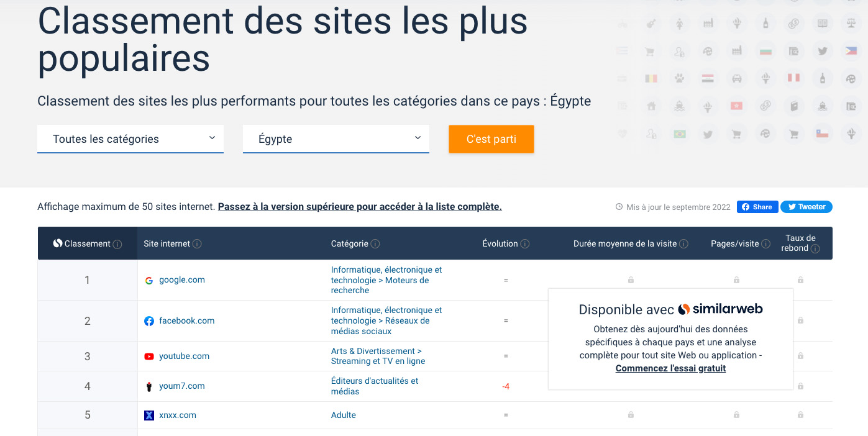Open the xnxx.com site link

pyautogui.click(x=178, y=416)
